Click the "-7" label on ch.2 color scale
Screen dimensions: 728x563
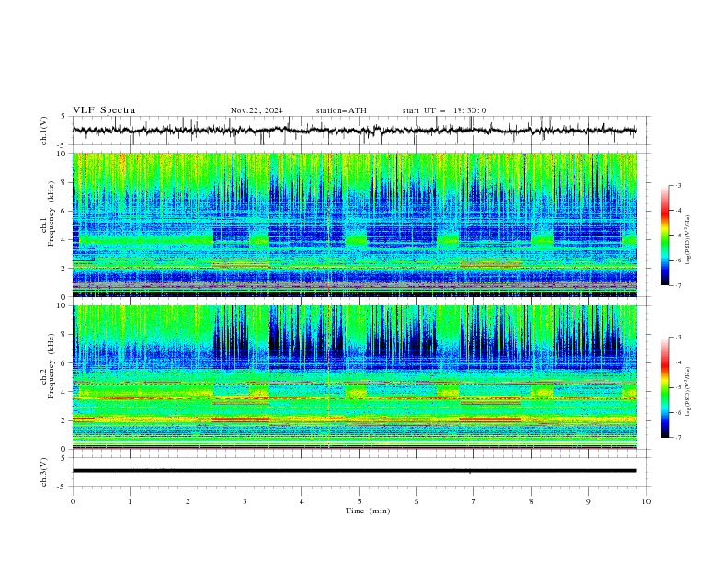(x=677, y=437)
